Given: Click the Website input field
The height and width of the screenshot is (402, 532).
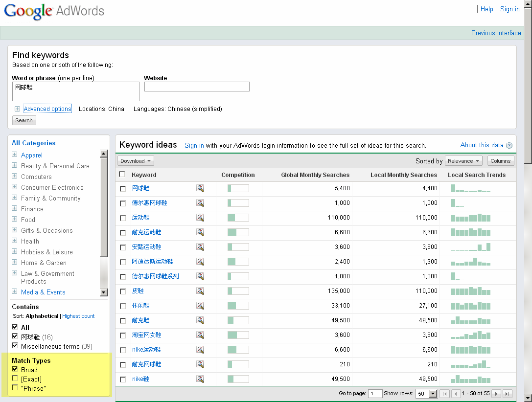Looking at the screenshot, I should pos(197,87).
